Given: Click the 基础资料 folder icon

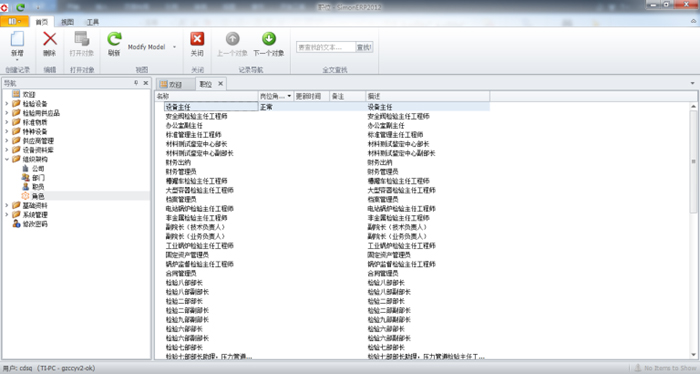Looking at the screenshot, I should (x=16, y=205).
